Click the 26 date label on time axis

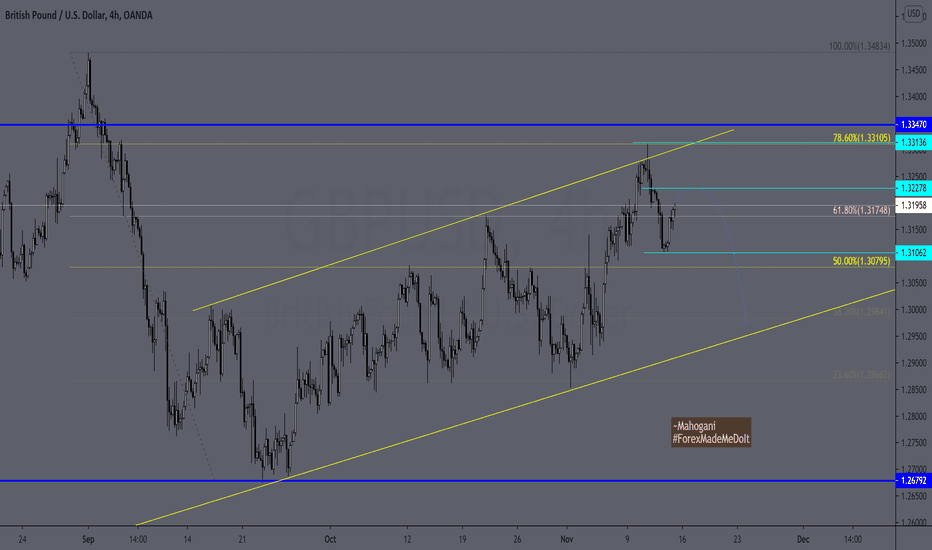click(517, 539)
